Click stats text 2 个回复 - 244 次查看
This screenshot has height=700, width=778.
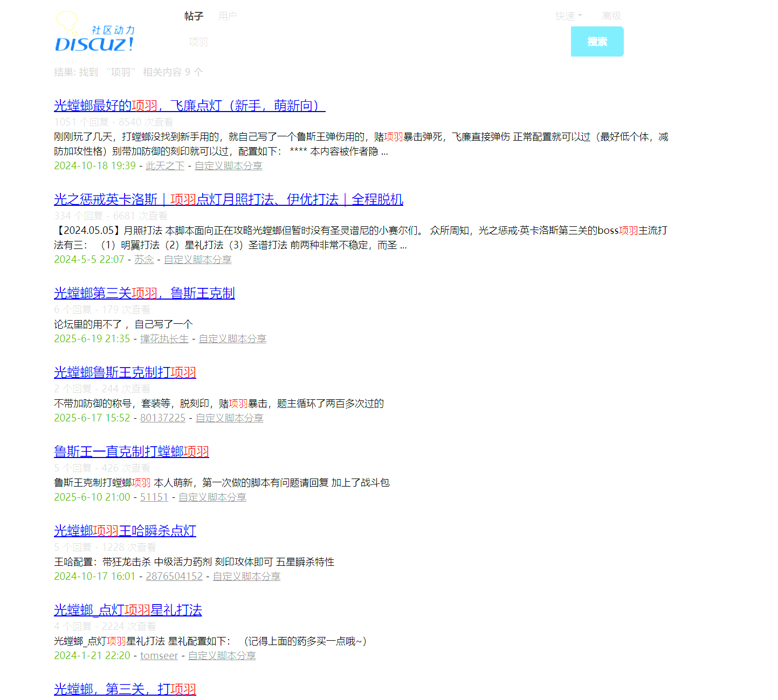pos(102,389)
